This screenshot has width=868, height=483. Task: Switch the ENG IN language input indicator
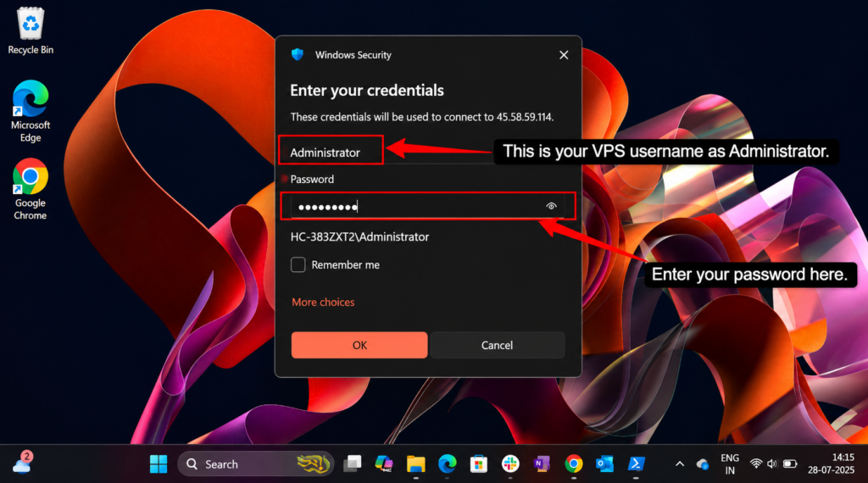pyautogui.click(x=730, y=464)
